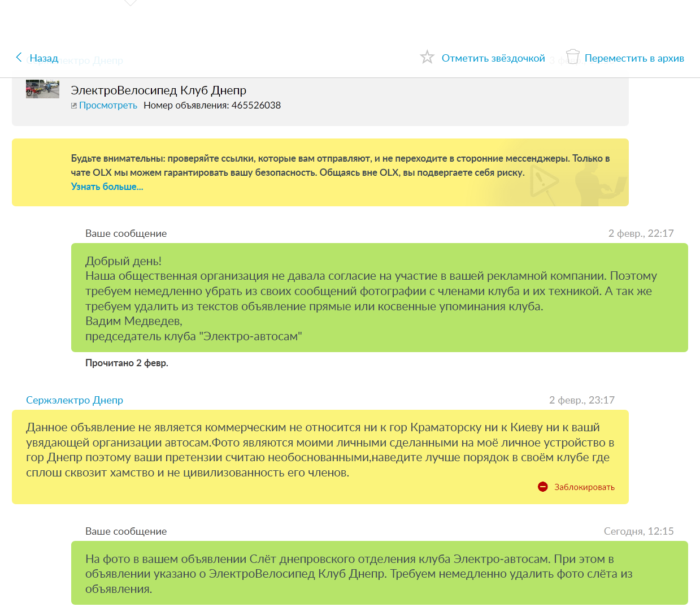Select Переместить в архив text
The width and height of the screenshot is (700, 611).
tap(634, 58)
